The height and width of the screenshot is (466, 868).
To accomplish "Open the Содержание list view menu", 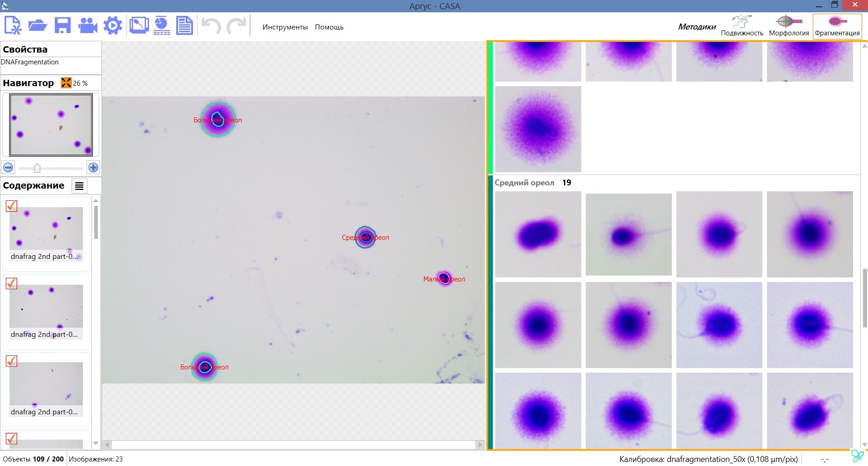I will click(x=79, y=186).
